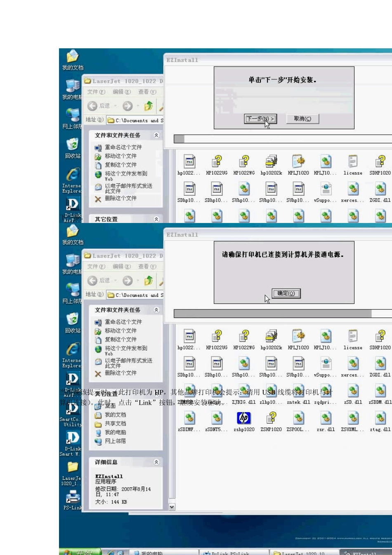The height and width of the screenshot is (555, 392).
Task: Click 后退 back button behind the 下一步 dialog
Action: (99, 106)
